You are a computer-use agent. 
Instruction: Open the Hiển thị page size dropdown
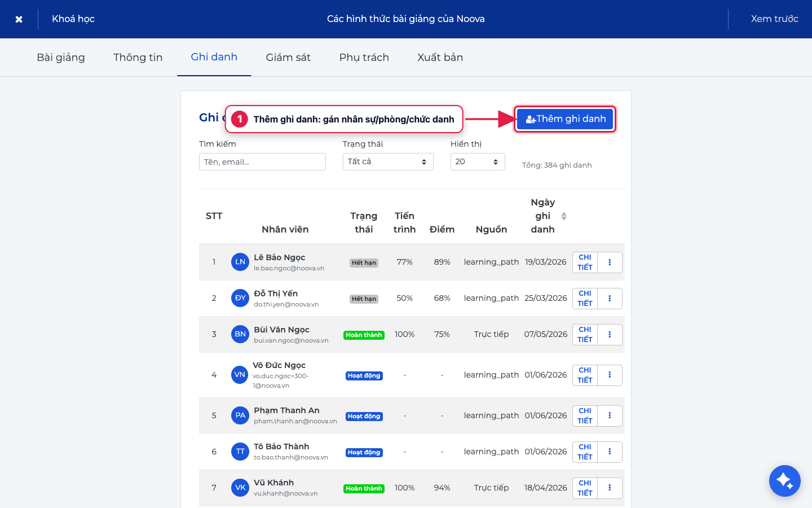(x=478, y=162)
